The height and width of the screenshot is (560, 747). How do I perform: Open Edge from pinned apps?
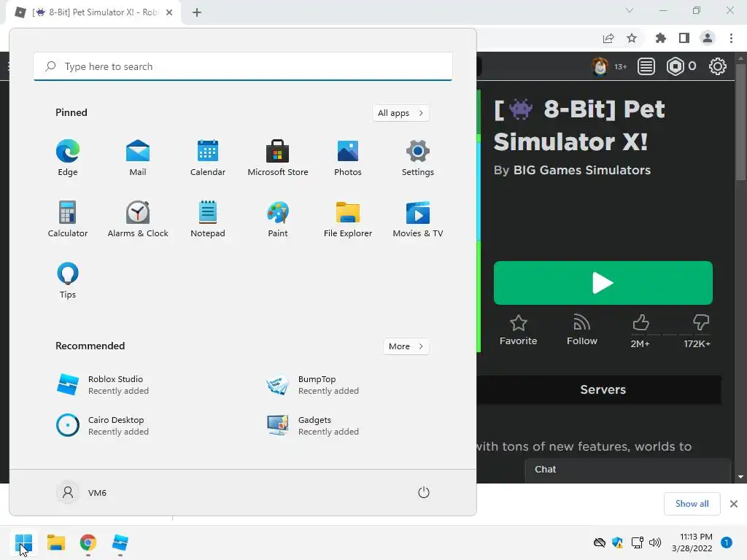point(68,158)
